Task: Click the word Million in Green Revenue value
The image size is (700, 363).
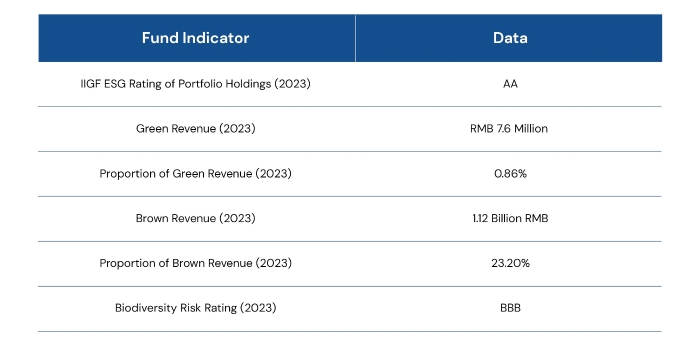Action: tap(531, 129)
